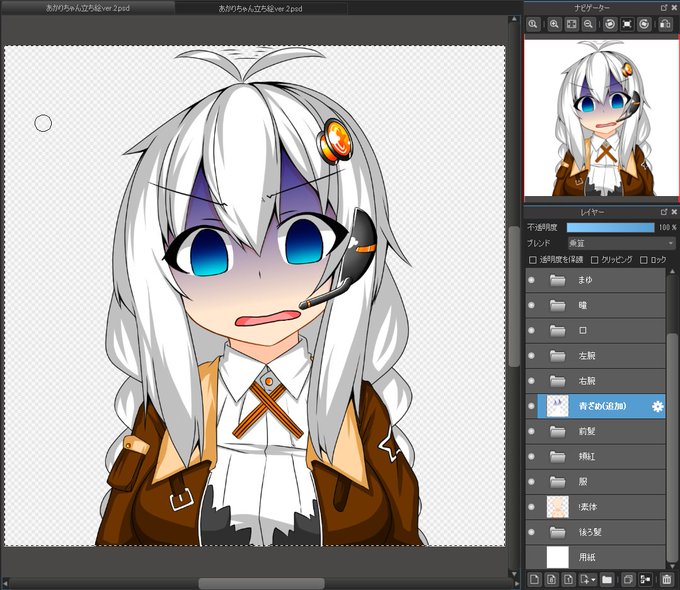Undock the レイヤー panel with float icon

[664, 212]
